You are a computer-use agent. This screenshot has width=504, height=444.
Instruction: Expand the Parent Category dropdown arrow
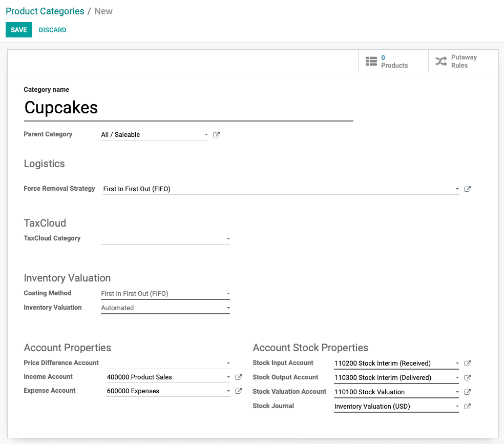coord(206,134)
